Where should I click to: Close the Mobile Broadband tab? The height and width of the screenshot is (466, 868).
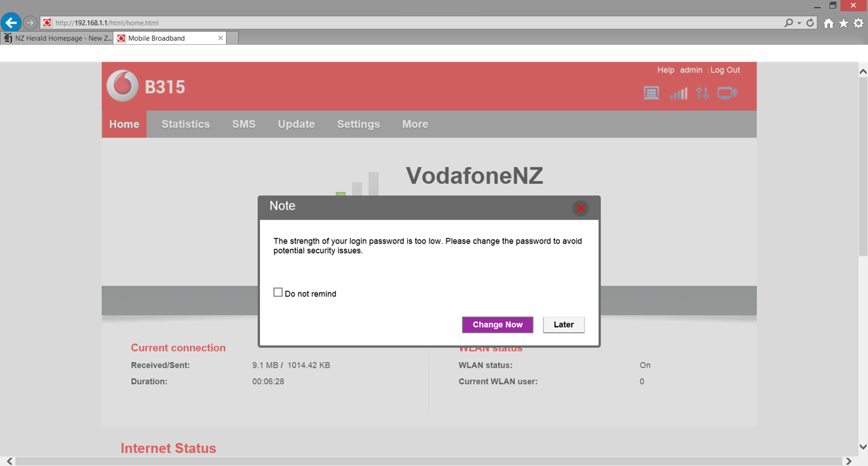(221, 38)
